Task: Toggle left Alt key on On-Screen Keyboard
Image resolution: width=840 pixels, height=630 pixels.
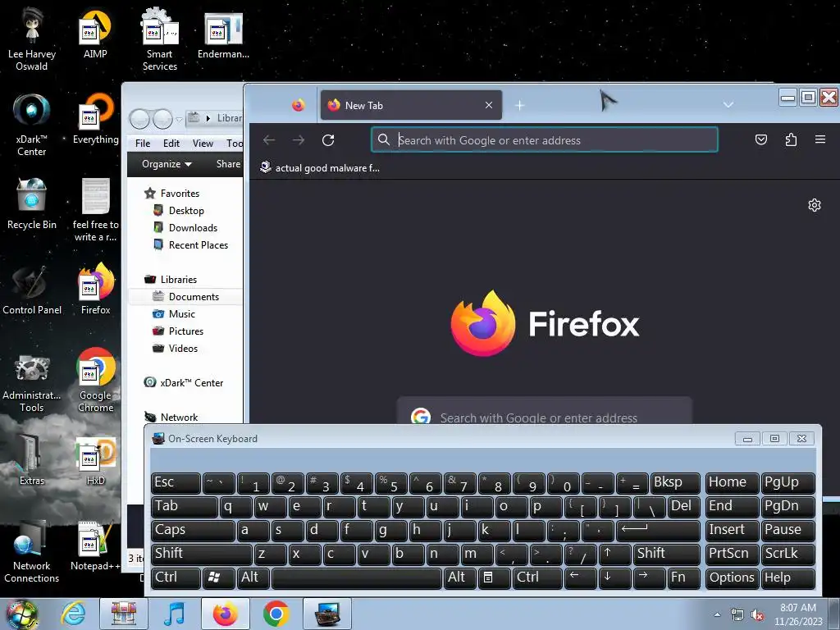Action: click(x=253, y=578)
